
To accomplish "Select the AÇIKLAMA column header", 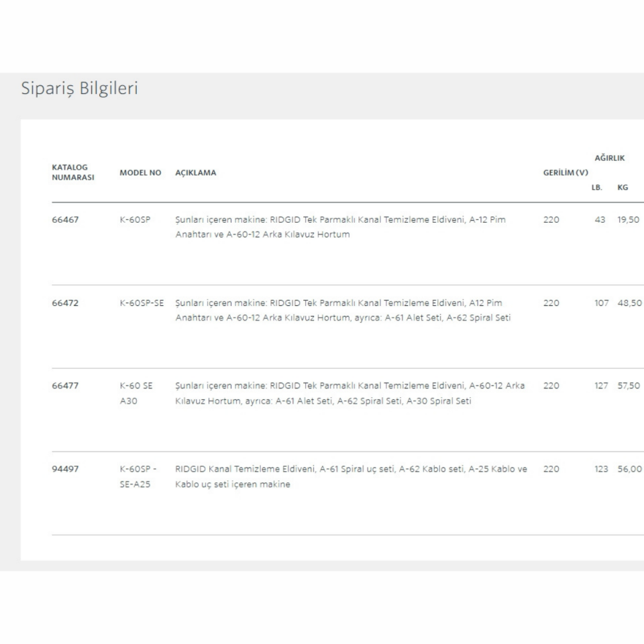I will pos(196,172).
